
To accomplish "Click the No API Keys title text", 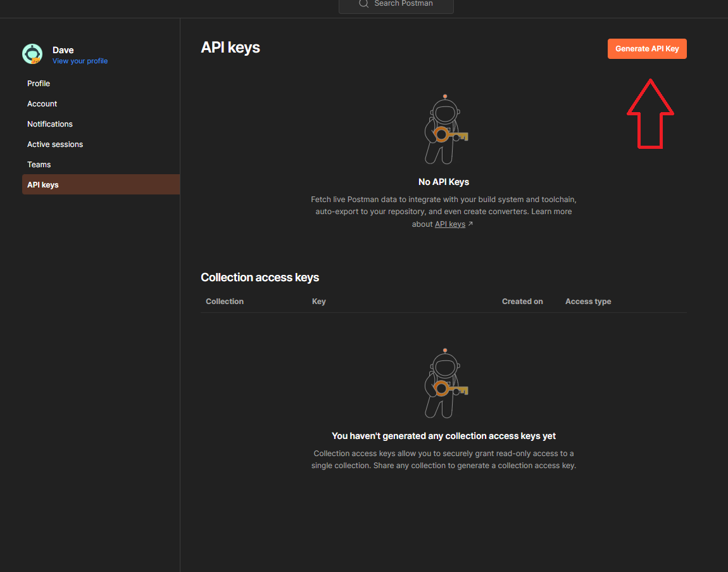I will pos(443,182).
